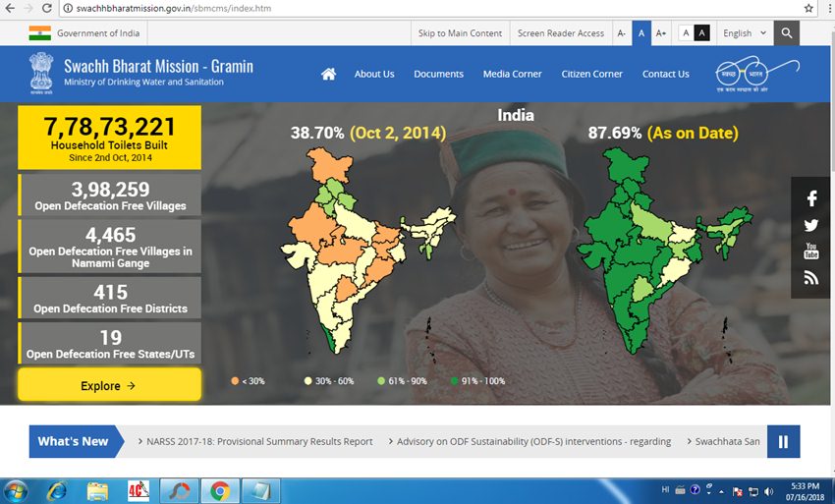
Task: Expand the English language dropdown
Action: coord(744,33)
